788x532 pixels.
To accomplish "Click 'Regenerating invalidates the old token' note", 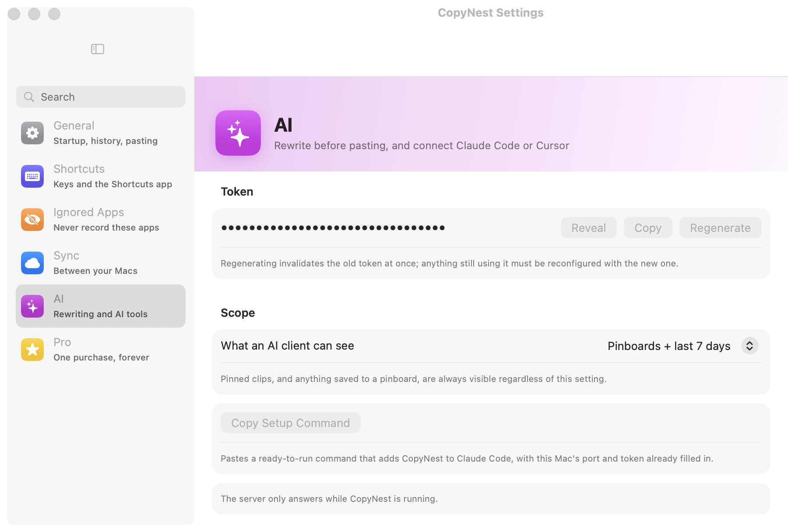I will (x=450, y=263).
